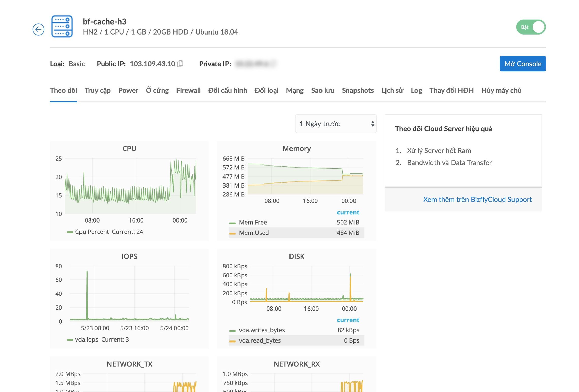Click the 82 kBps writes current value

pyautogui.click(x=348, y=330)
